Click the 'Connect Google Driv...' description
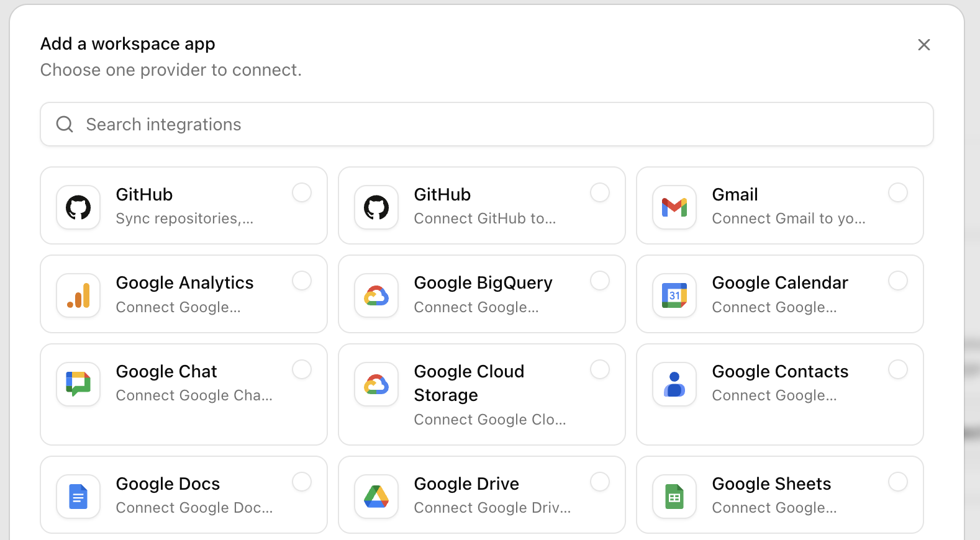 tap(492, 508)
